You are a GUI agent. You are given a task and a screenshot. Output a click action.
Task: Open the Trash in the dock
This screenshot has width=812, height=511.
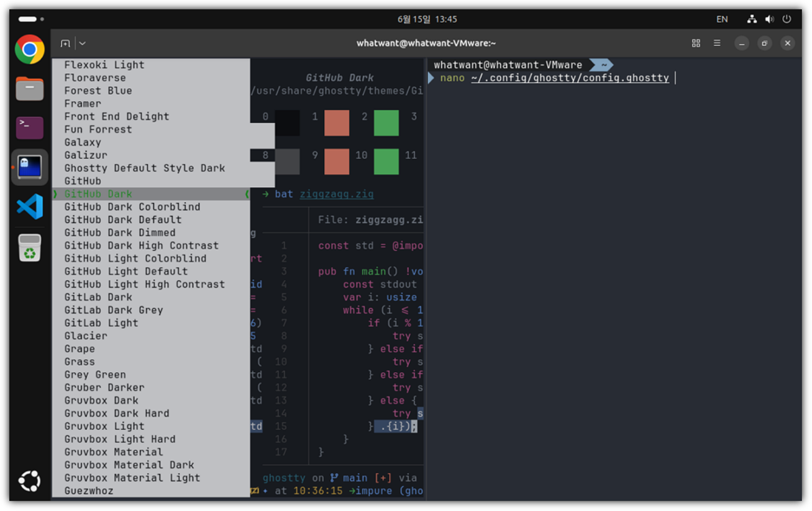[29, 247]
